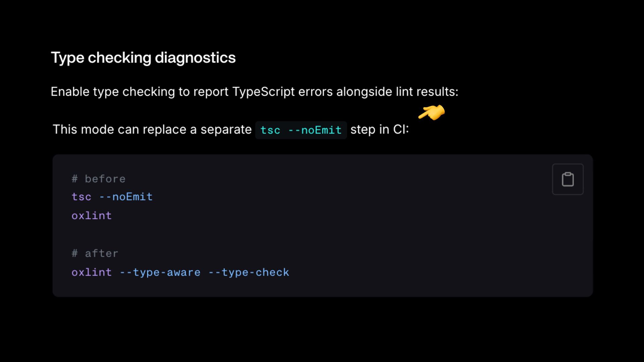Click the words 'lint results:' in the paragraph

click(427, 92)
